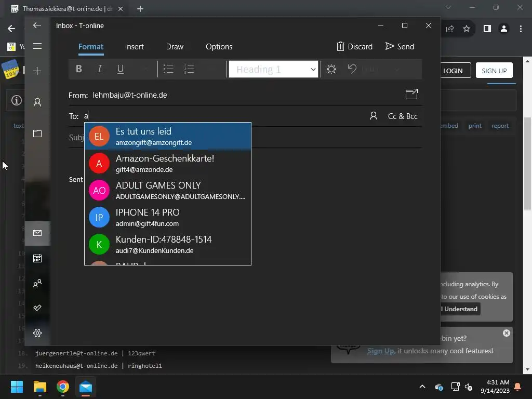This screenshot has width=532, height=399.
Task: Click the Undo arrow icon
Action: pos(352,69)
